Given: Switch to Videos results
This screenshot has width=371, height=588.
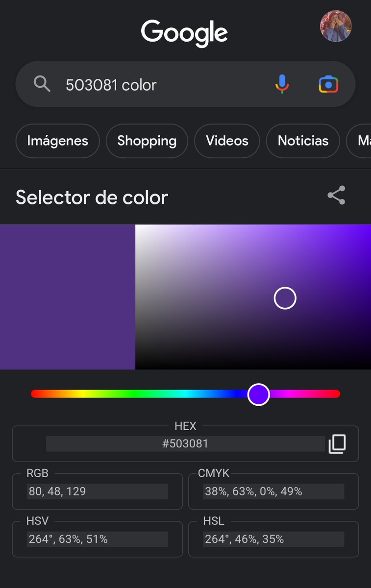Looking at the screenshot, I should pos(227,141).
